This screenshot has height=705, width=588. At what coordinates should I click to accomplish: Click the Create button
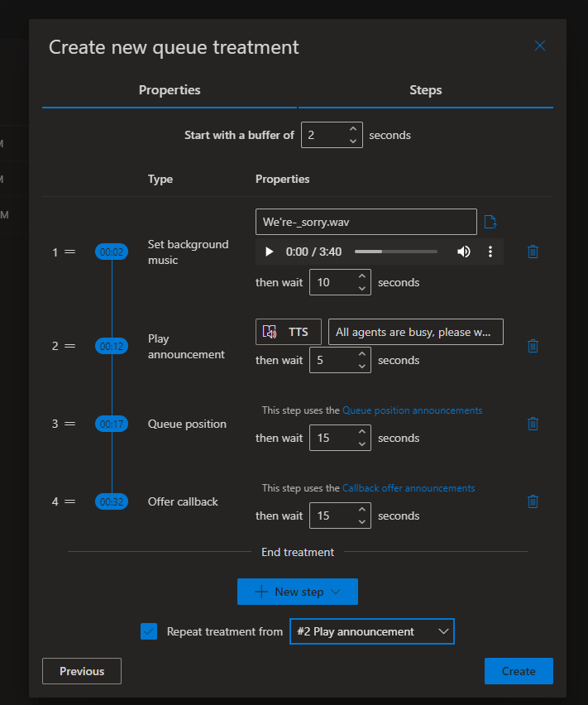click(519, 671)
